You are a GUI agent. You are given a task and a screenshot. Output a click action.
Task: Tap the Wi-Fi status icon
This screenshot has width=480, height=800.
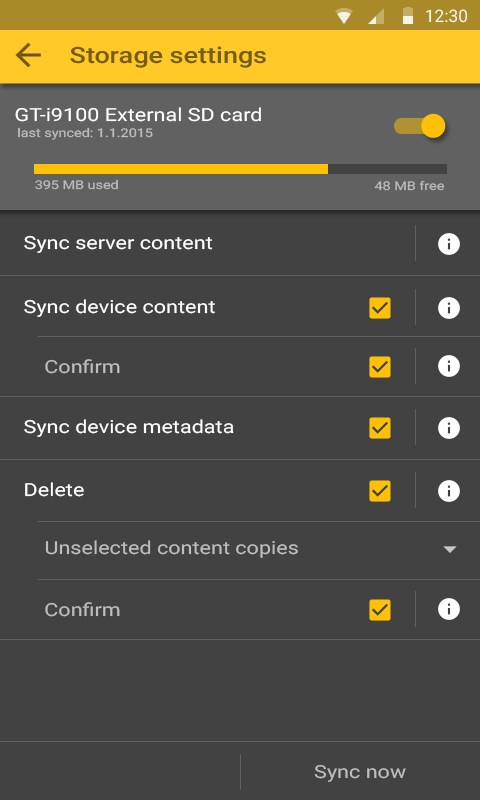pyautogui.click(x=344, y=16)
